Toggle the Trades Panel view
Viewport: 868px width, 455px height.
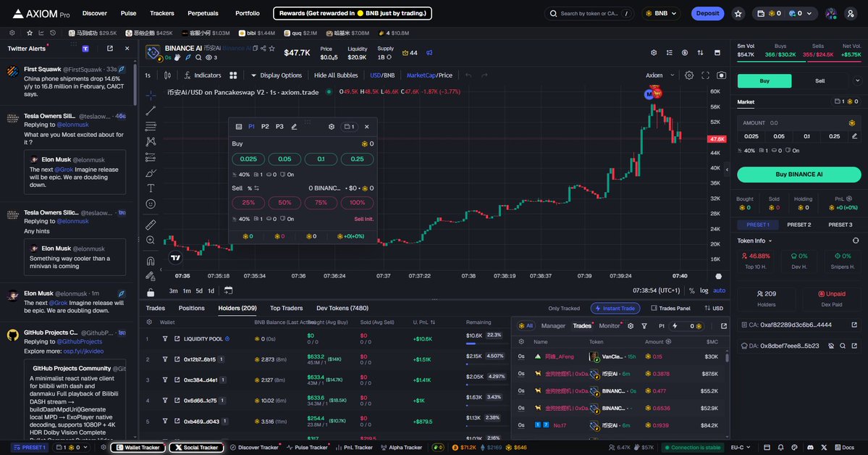click(x=670, y=309)
